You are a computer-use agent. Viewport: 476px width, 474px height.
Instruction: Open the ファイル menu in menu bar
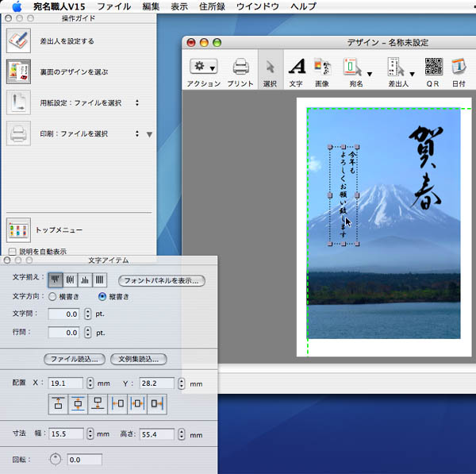113,6
